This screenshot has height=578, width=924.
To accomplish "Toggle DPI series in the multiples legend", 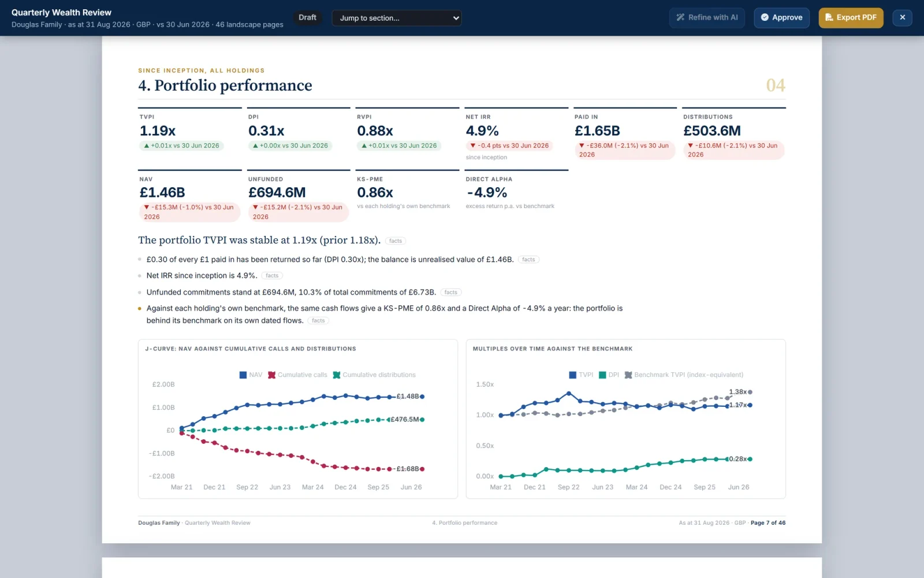I will (x=609, y=375).
